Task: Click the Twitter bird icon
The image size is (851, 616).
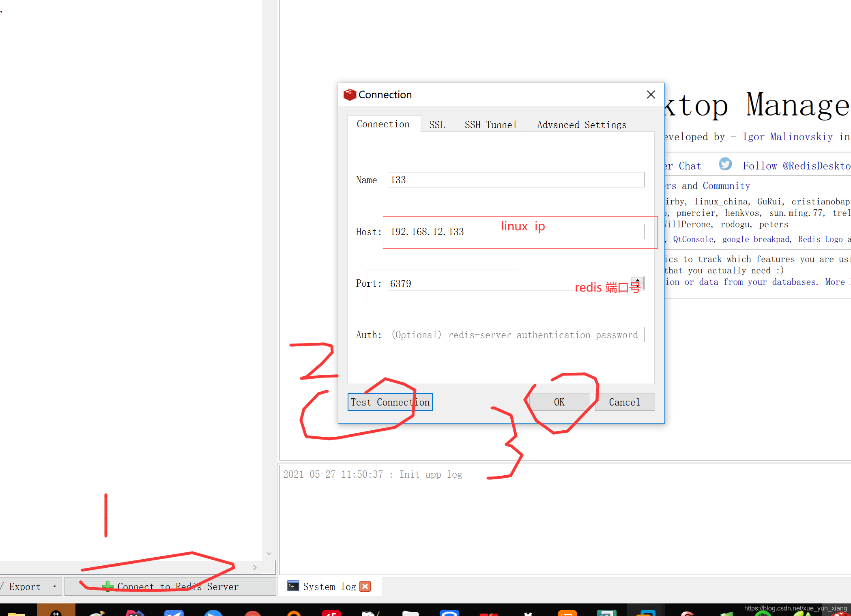Action: point(725,164)
